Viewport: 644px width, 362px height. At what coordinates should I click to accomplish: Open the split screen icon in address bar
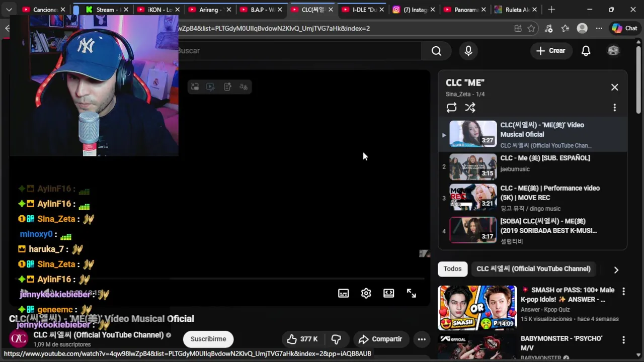518,29
